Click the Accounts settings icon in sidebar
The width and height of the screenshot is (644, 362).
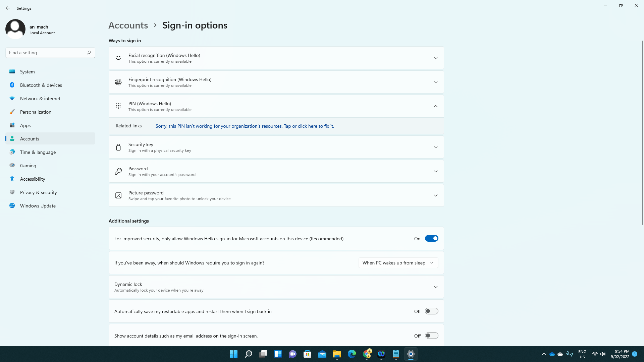click(12, 138)
